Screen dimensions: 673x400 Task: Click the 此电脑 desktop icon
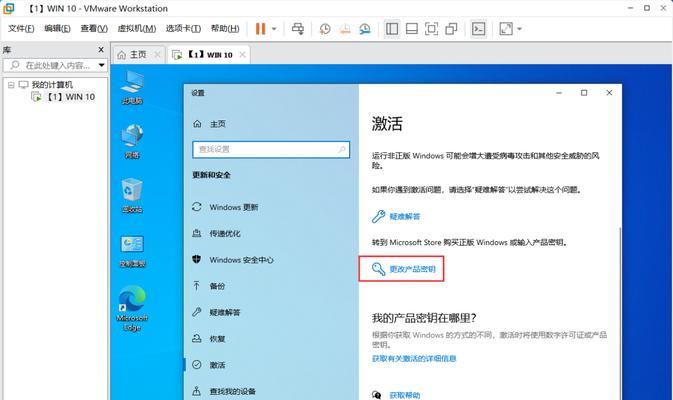tap(132, 88)
